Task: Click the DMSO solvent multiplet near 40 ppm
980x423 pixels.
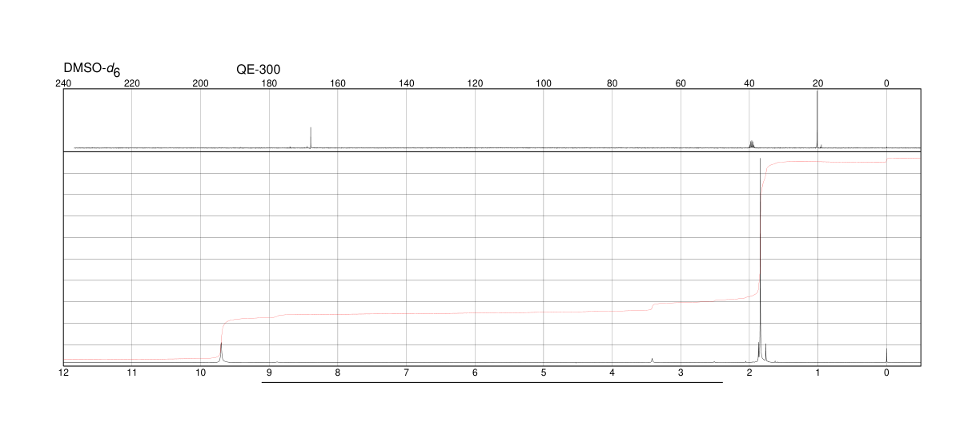Action: tap(751, 144)
